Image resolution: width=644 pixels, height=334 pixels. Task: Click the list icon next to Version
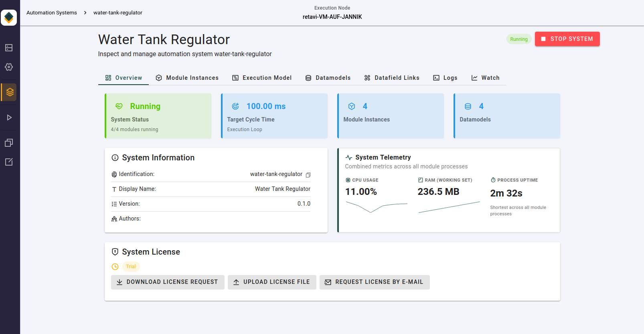114,204
